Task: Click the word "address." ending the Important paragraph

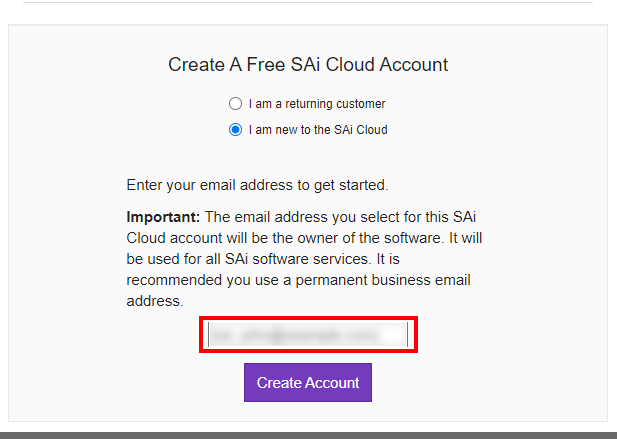Action: (x=154, y=300)
